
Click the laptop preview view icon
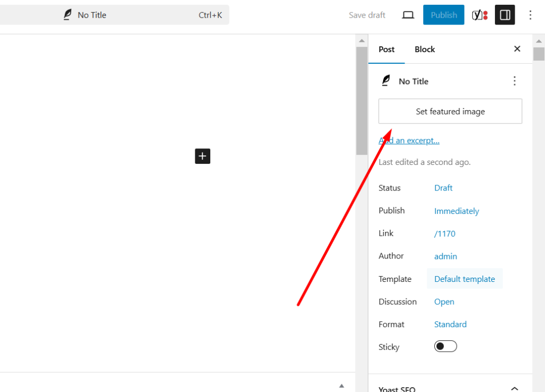coord(408,15)
